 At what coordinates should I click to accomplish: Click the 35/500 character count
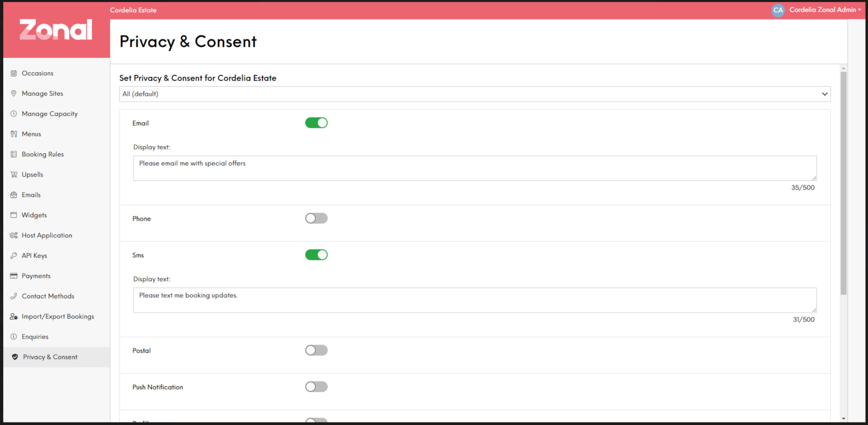click(803, 187)
